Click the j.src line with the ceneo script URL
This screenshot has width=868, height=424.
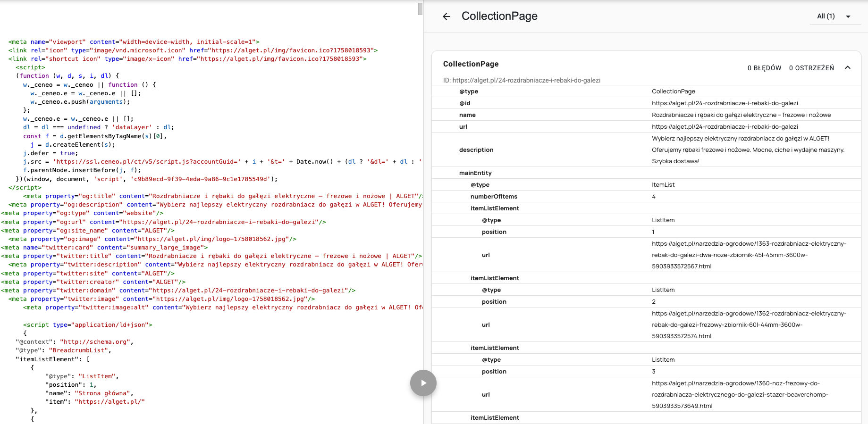222,162
